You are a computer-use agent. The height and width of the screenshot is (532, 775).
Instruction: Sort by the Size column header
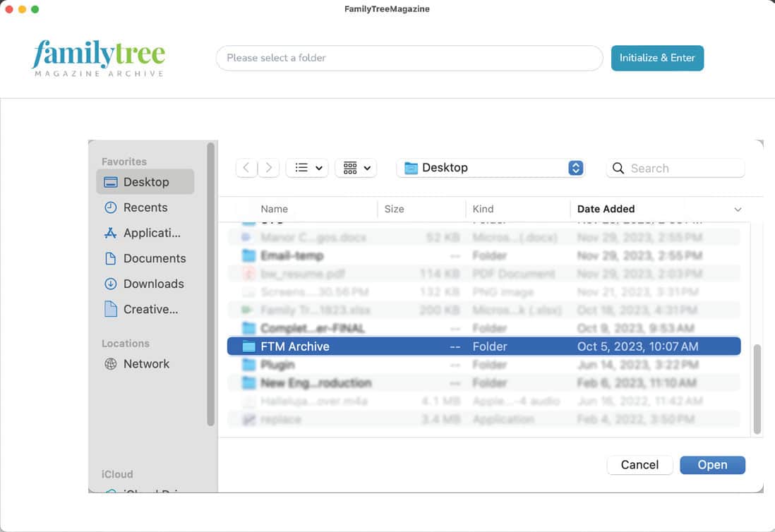click(394, 209)
